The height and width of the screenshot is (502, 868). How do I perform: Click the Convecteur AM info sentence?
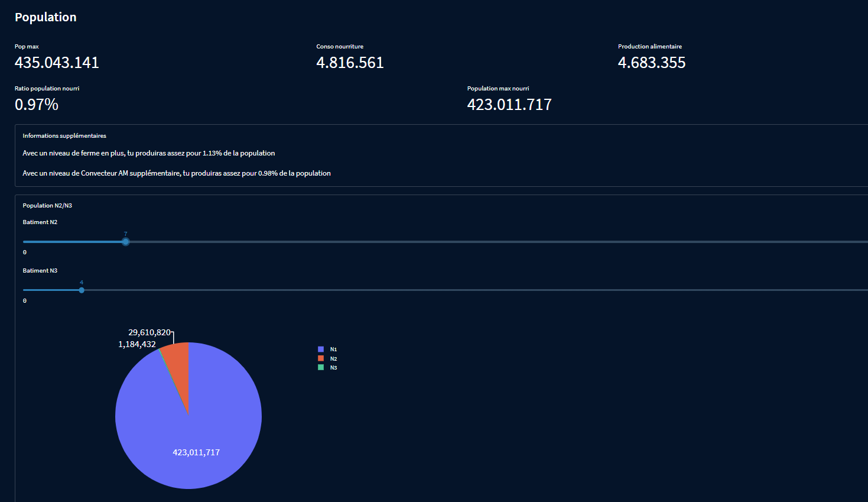[177, 173]
